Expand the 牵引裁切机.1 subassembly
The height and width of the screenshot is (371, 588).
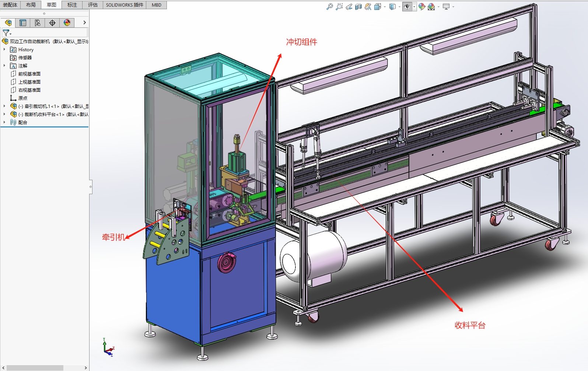(4, 106)
